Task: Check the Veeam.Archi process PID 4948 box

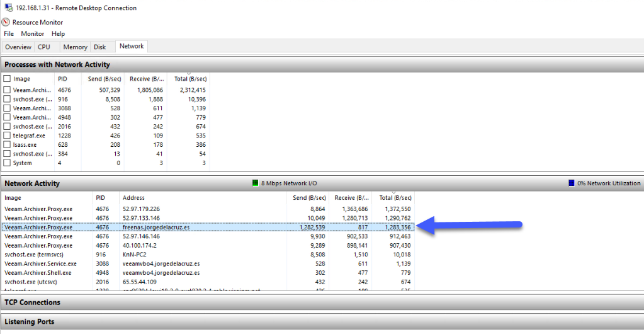Action: 7,117
